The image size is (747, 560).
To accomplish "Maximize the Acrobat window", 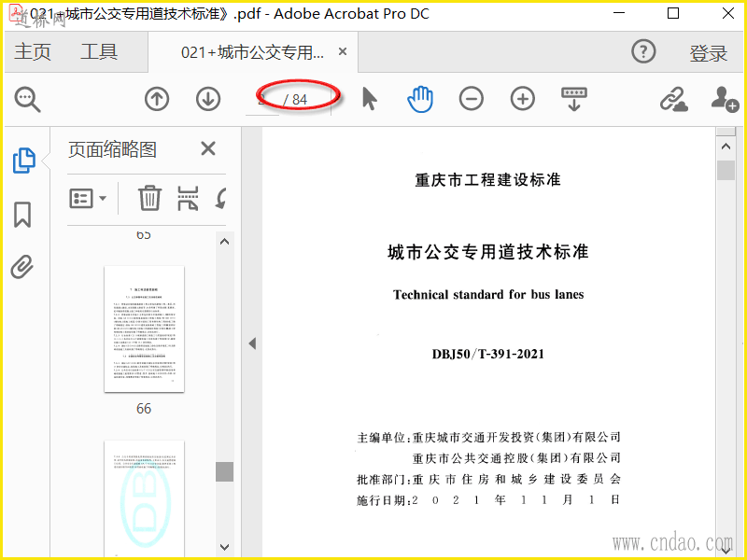I will [673, 13].
